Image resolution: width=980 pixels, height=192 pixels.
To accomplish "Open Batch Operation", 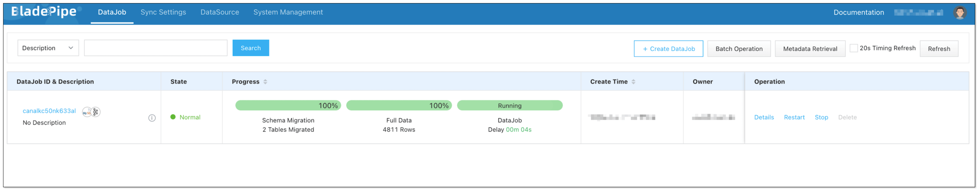I will point(739,49).
